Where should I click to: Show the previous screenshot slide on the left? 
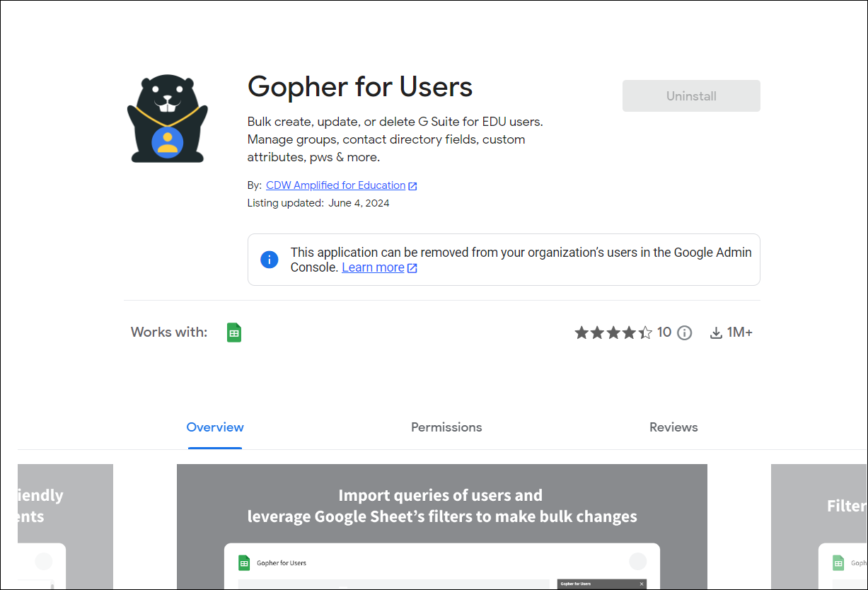point(65,526)
